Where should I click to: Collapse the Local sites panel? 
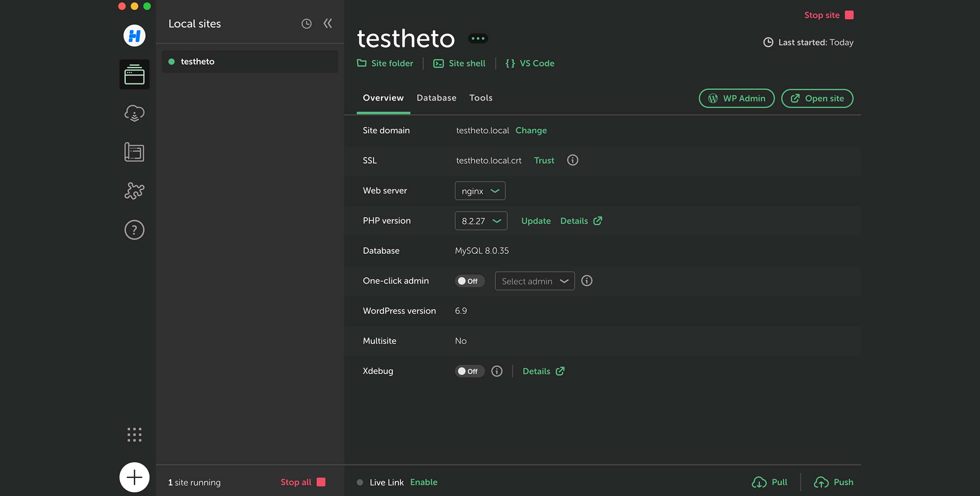coord(328,24)
